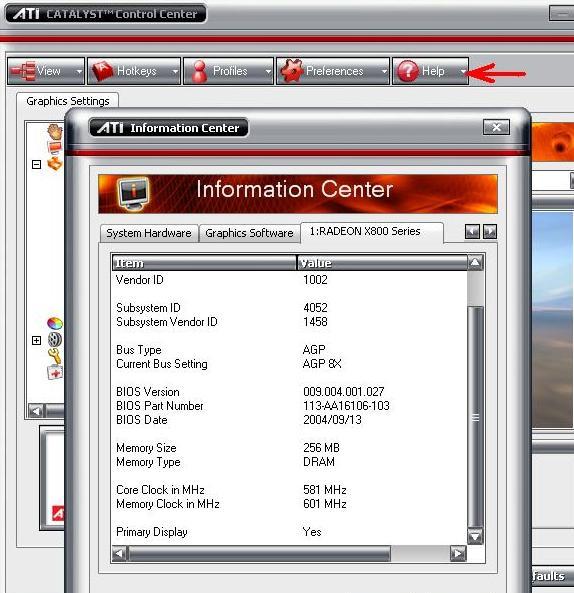Open the Hotkeys dropdown arrow
Viewport: 574px width, 593px height.
coord(175,71)
